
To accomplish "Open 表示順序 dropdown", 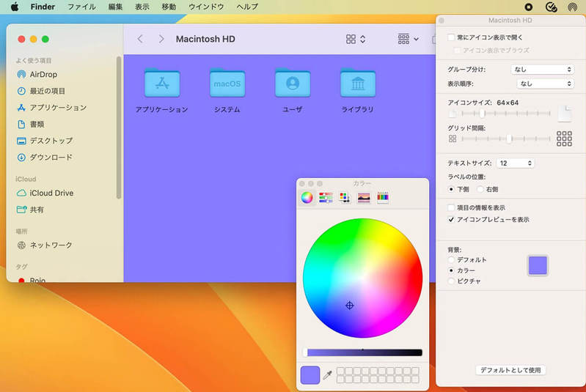I will [x=545, y=84].
